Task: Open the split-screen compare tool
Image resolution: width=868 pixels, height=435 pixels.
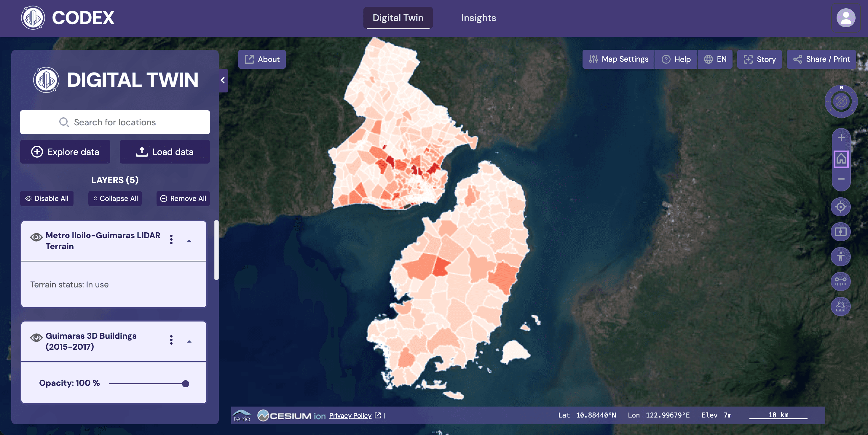Action: point(840,232)
